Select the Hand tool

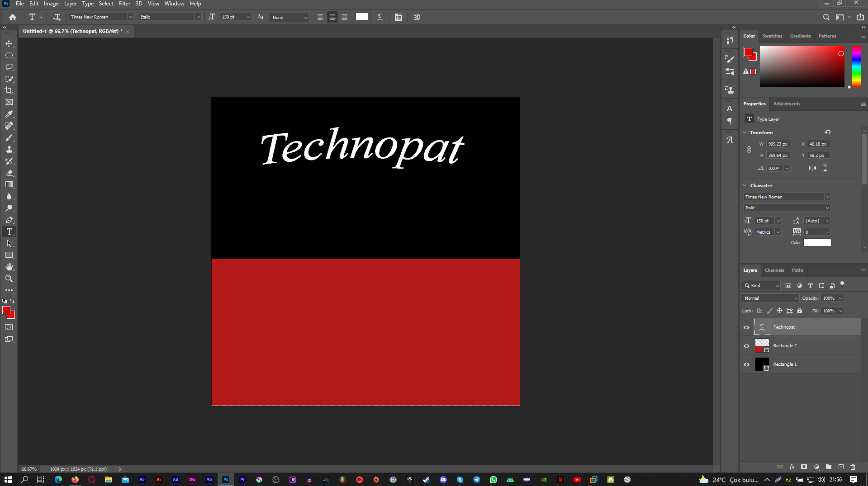coord(9,267)
